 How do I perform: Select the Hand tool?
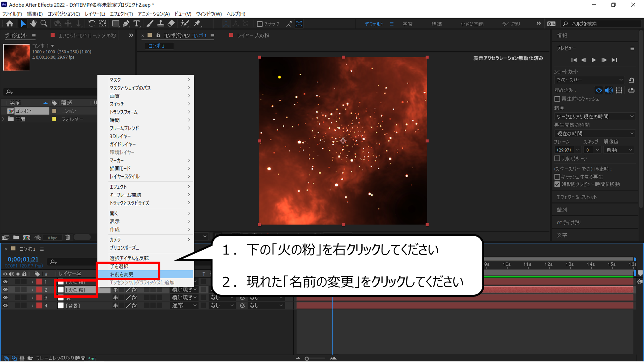[x=33, y=23]
